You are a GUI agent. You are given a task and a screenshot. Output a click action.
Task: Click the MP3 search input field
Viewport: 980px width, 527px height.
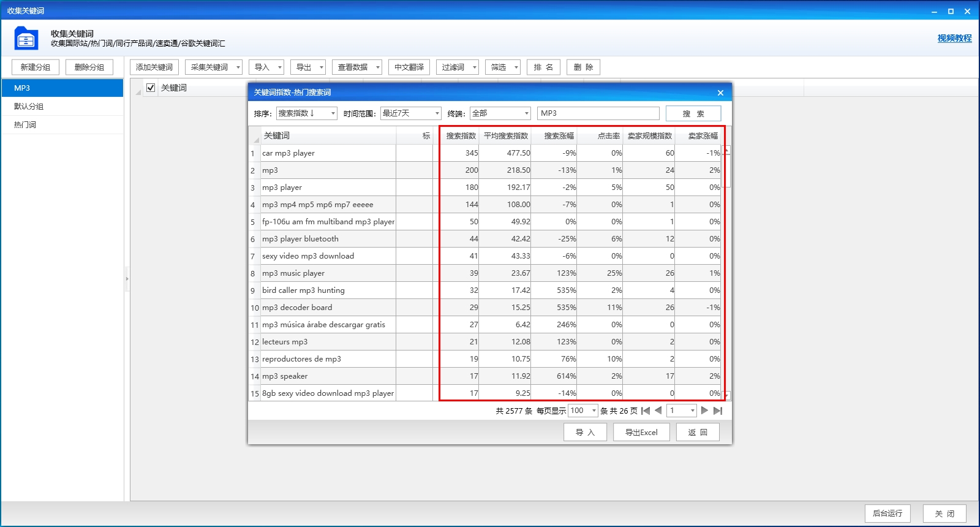click(x=598, y=113)
